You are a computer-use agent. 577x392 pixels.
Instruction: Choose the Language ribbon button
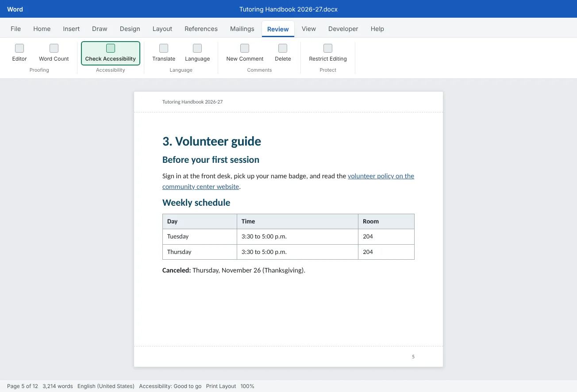197,53
